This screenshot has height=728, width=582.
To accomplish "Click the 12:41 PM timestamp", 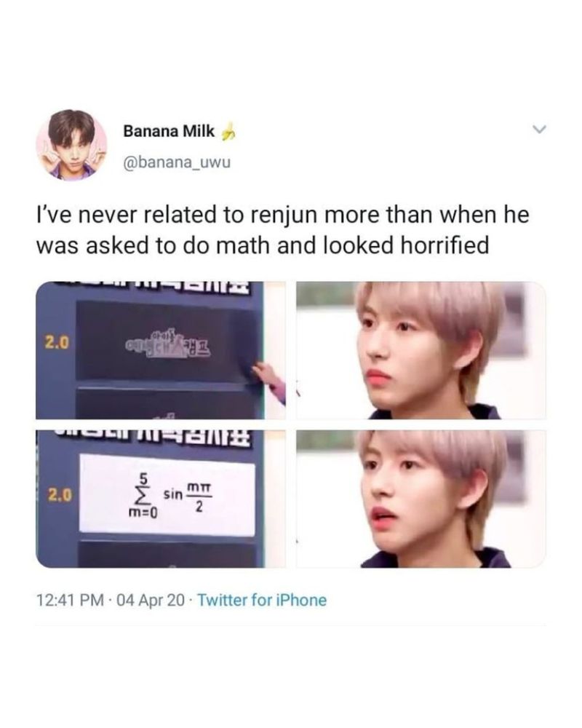I will tap(71, 600).
